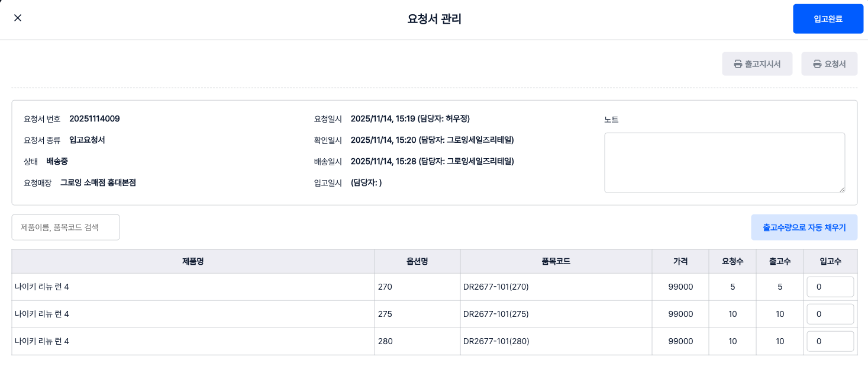
Task: Click the 요청수 column header
Action: [733, 261]
